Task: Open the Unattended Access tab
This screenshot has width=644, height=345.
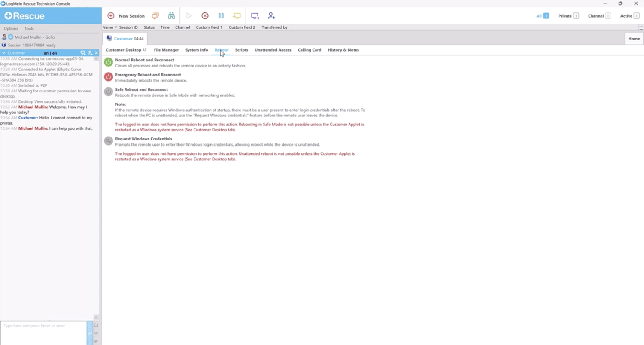Action: click(273, 50)
